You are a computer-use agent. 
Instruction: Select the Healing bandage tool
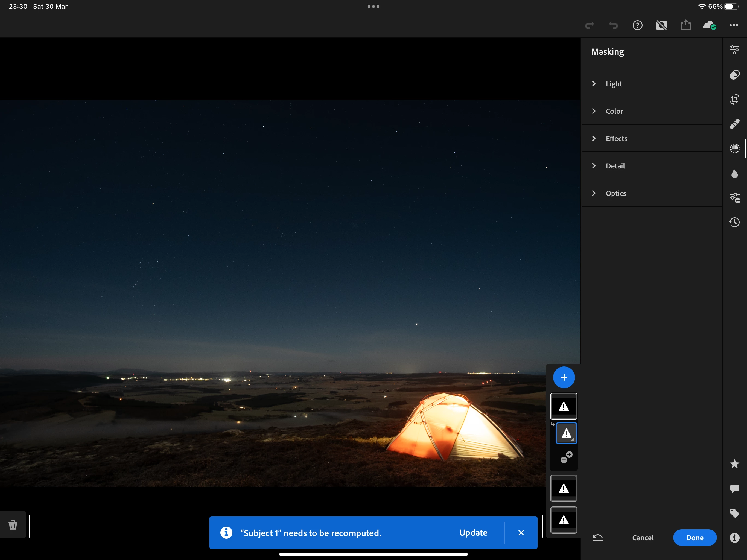click(734, 124)
